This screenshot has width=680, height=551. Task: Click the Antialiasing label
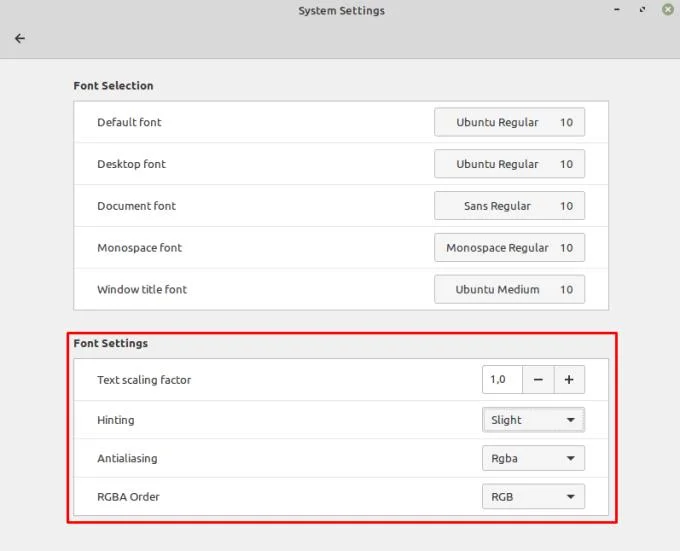click(x=127, y=458)
